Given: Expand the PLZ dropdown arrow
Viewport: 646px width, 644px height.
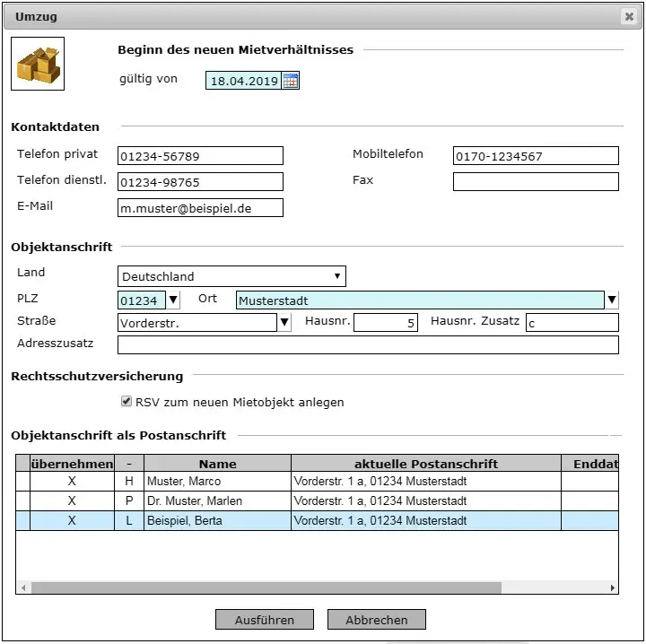Looking at the screenshot, I should (173, 300).
